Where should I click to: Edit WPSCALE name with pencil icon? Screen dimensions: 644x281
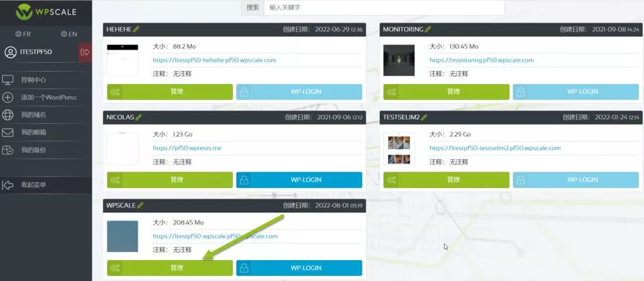point(140,206)
